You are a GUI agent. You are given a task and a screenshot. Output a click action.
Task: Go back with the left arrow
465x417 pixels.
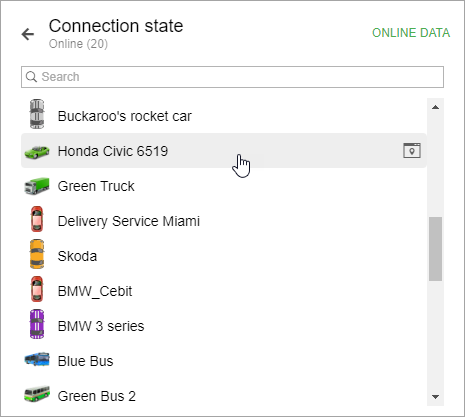28,34
